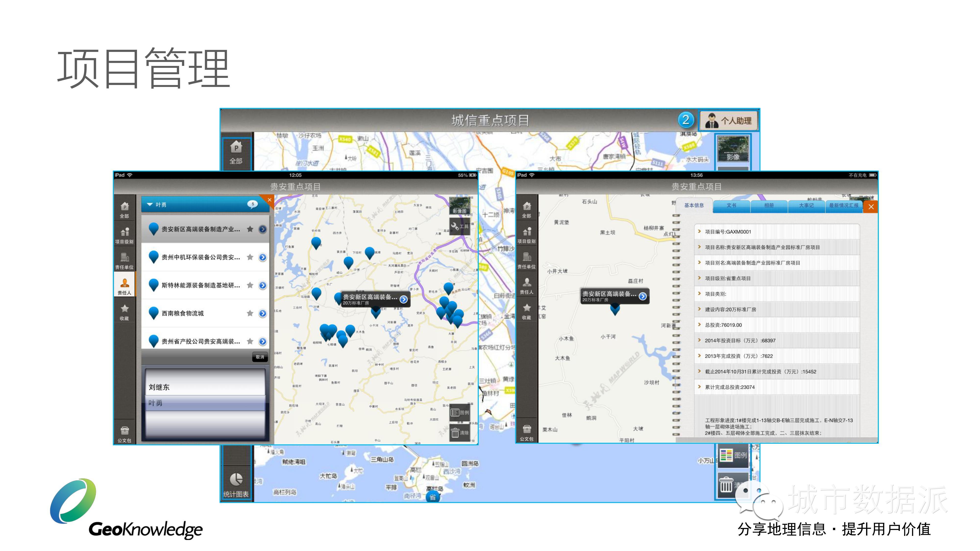Switch to the 基本信息 tab
Viewport: 980px width, 551px height.
(694, 205)
